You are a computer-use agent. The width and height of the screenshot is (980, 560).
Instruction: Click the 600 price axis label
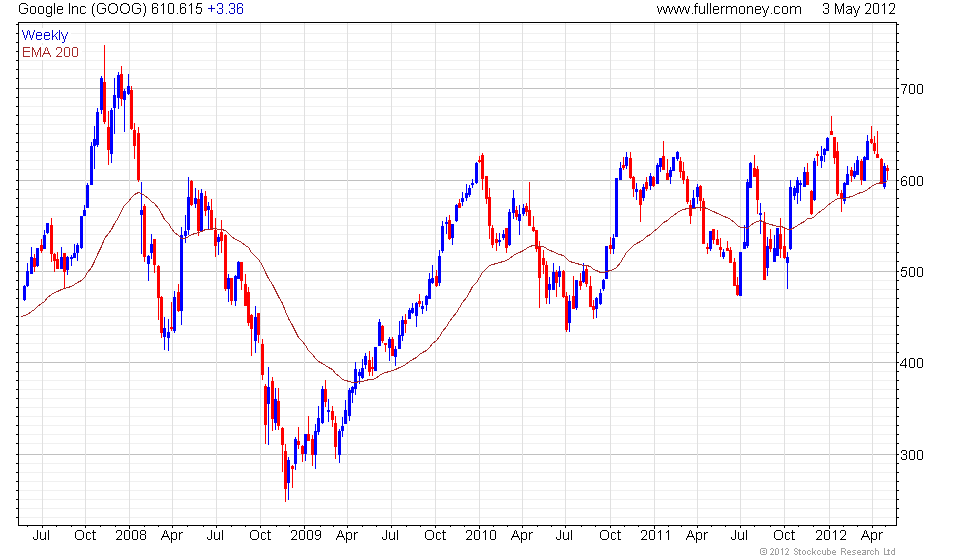tap(912, 181)
